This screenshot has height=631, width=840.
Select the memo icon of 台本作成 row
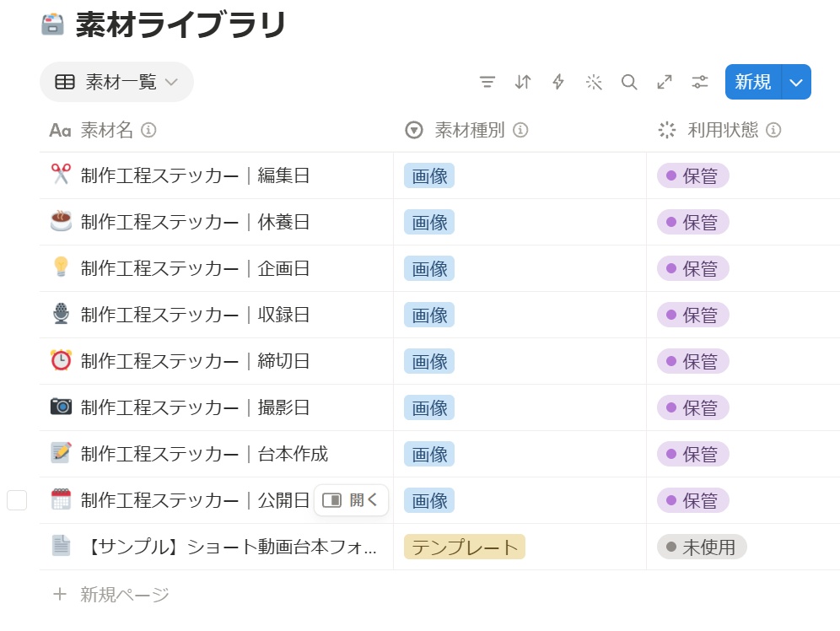[x=61, y=453]
